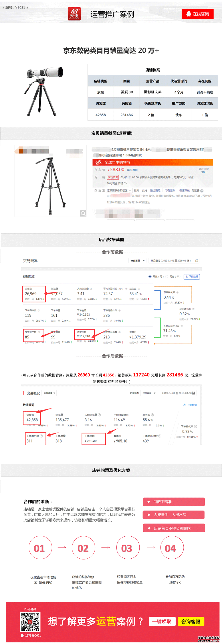Open 在线咨询 online consultation button
The image size is (222, 644).
(x=198, y=14)
